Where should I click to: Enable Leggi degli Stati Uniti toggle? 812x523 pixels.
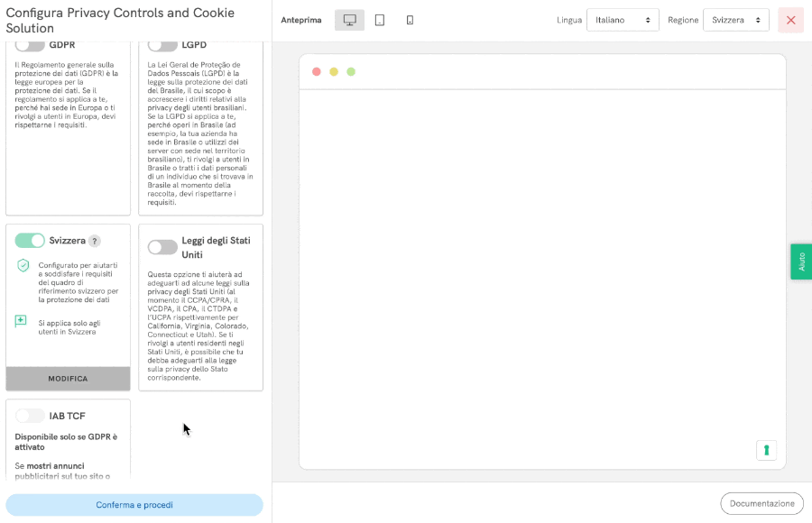[162, 247]
